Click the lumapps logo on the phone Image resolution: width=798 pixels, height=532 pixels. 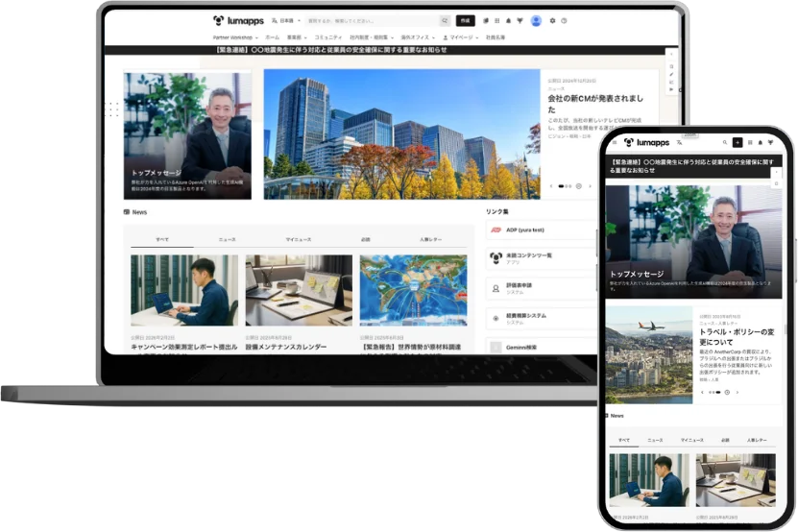(647, 142)
